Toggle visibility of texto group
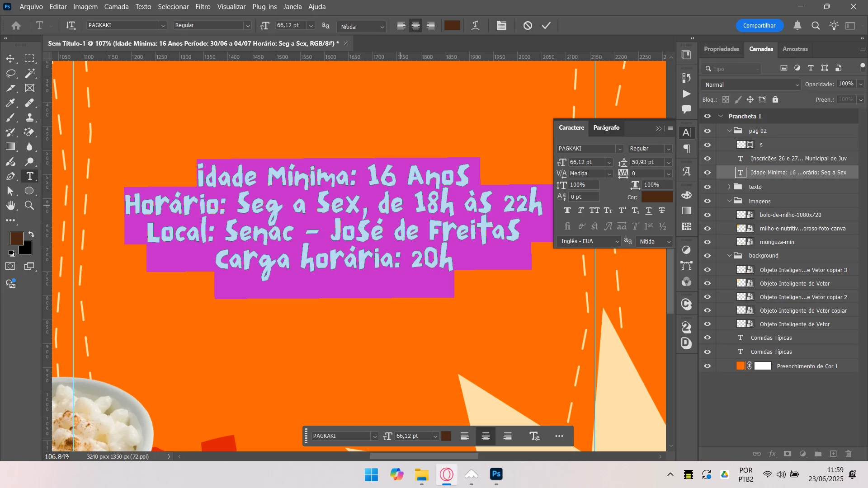Viewport: 868px width, 488px height. tap(708, 187)
